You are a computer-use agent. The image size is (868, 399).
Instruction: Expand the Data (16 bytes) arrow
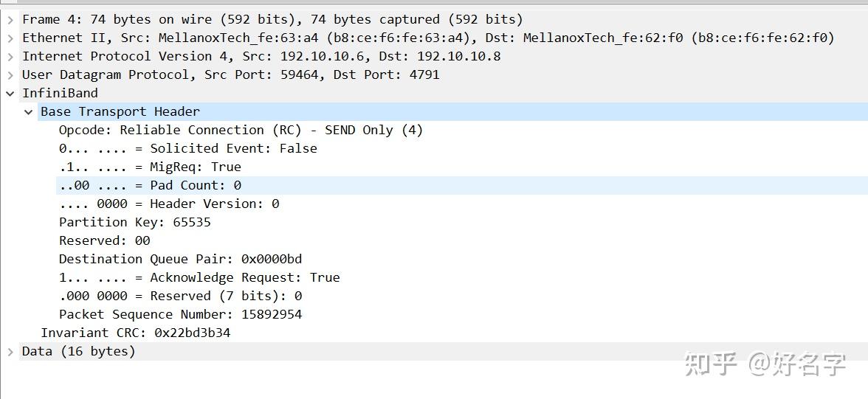10,351
